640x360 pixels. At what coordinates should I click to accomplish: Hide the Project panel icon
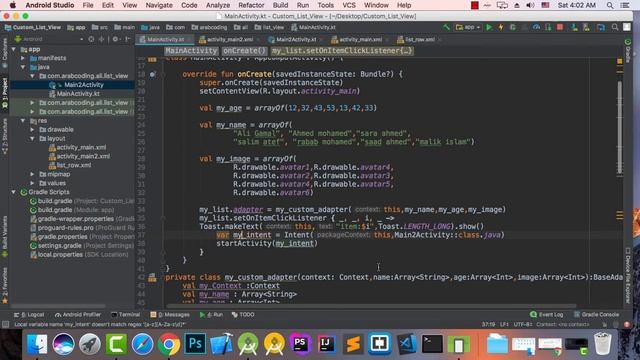(128, 39)
